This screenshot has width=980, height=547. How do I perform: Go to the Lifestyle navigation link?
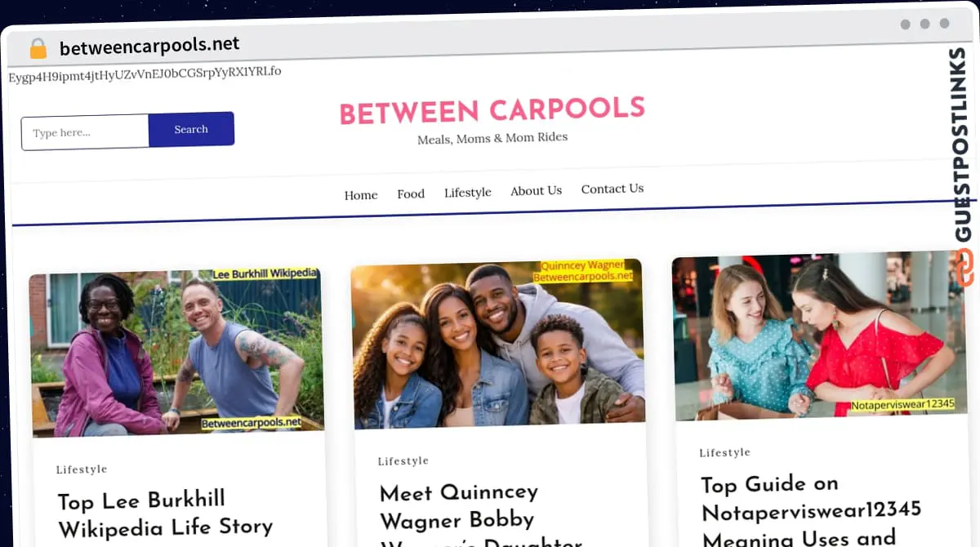click(x=468, y=192)
